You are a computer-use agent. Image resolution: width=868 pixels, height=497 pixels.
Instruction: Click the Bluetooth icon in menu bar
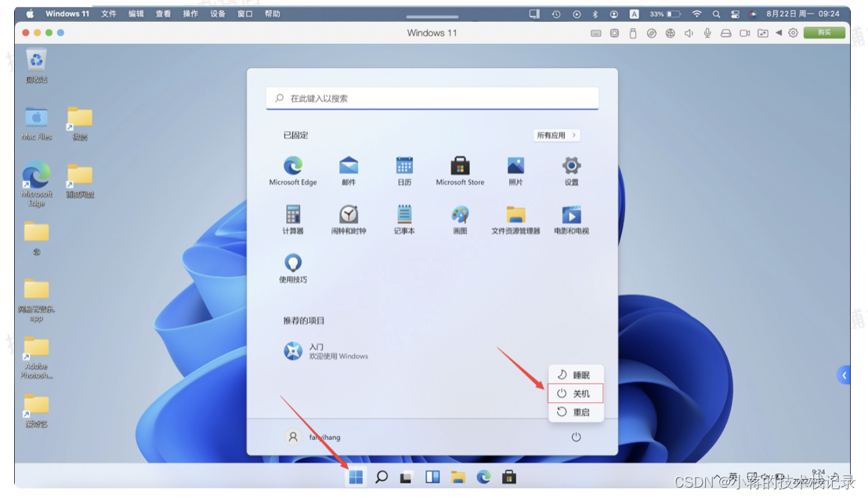click(x=595, y=14)
